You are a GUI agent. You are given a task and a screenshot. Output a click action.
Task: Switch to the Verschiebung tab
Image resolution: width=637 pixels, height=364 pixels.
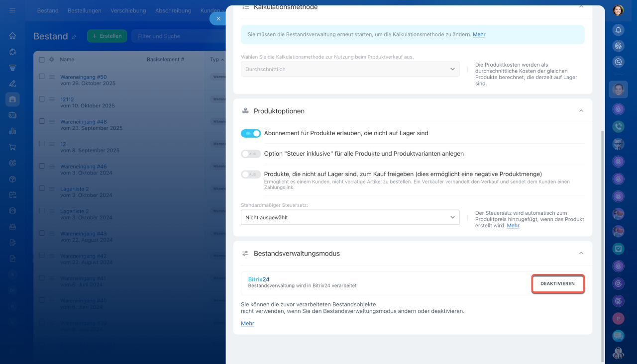coord(128,10)
